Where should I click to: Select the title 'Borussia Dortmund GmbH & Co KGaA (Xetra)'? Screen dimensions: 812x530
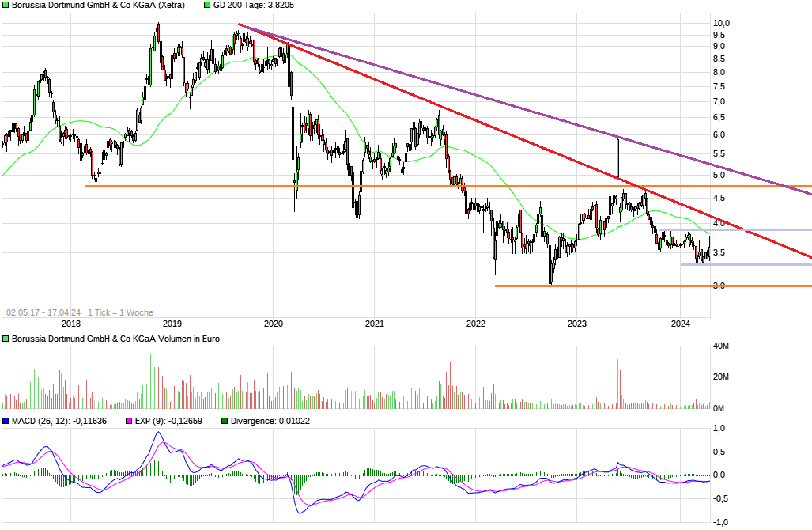pyautogui.click(x=98, y=6)
